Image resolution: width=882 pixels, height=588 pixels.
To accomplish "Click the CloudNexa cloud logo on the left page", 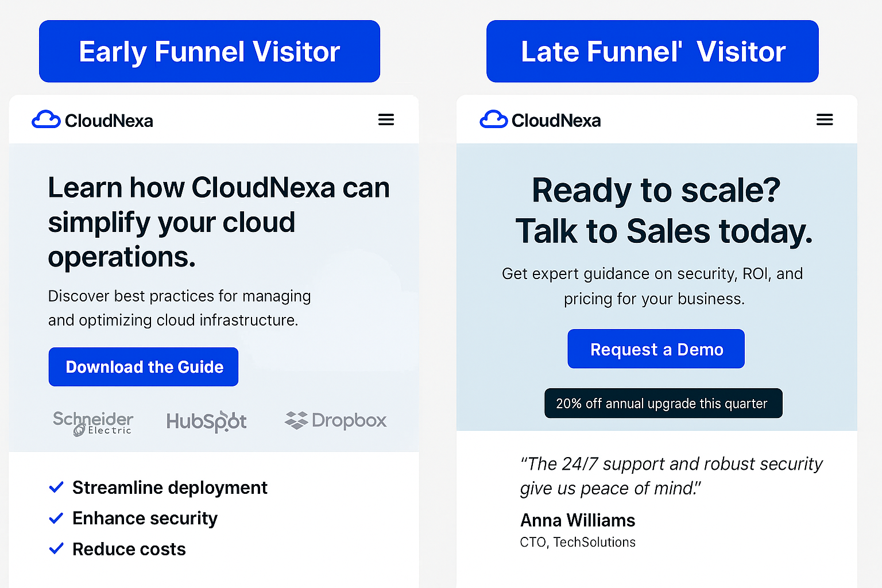I will [x=46, y=119].
